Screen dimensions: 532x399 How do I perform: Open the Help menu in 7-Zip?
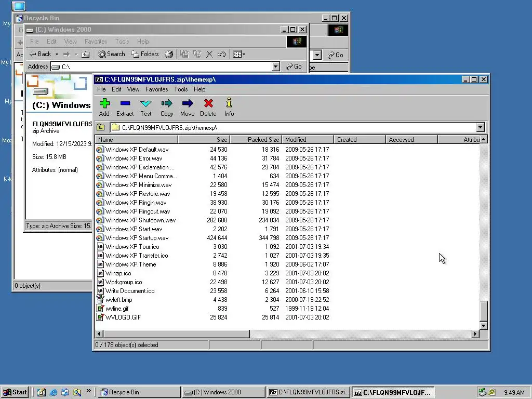(x=199, y=89)
